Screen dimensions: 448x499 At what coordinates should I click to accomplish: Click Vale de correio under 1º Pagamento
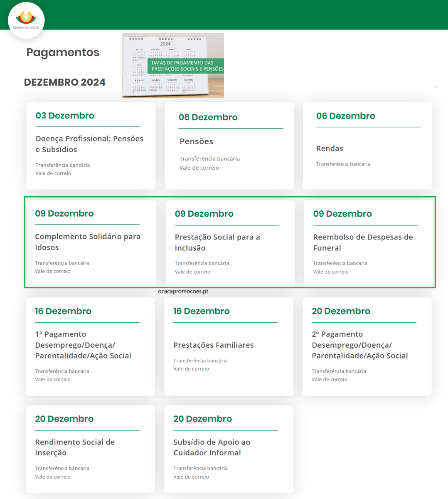click(x=53, y=379)
